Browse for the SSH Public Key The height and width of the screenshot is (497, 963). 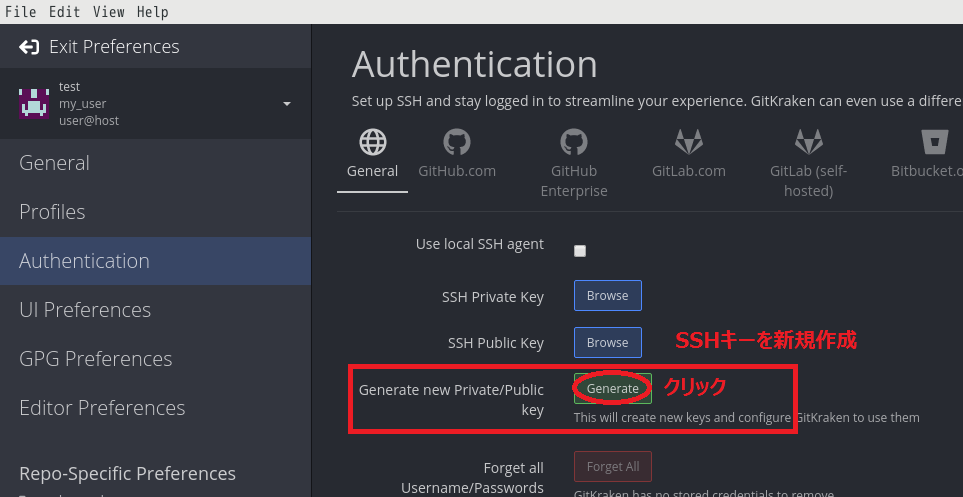pyautogui.click(x=607, y=342)
